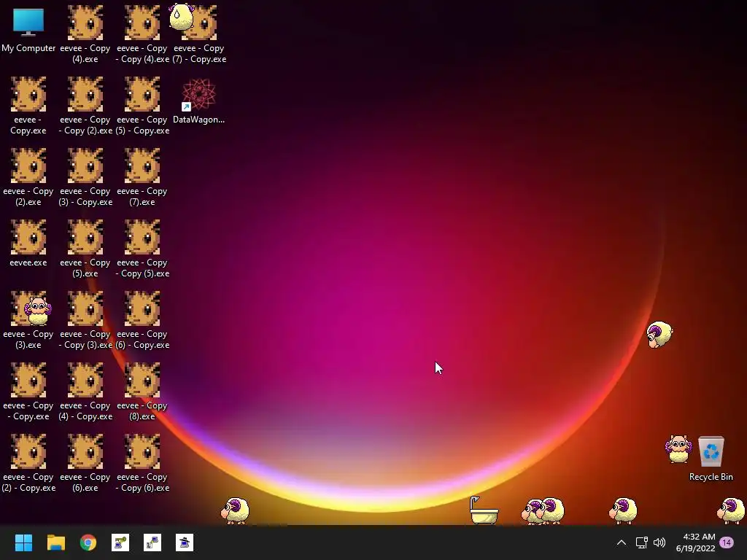Open the Windows Start menu
This screenshot has height=560, width=747.
click(23, 542)
